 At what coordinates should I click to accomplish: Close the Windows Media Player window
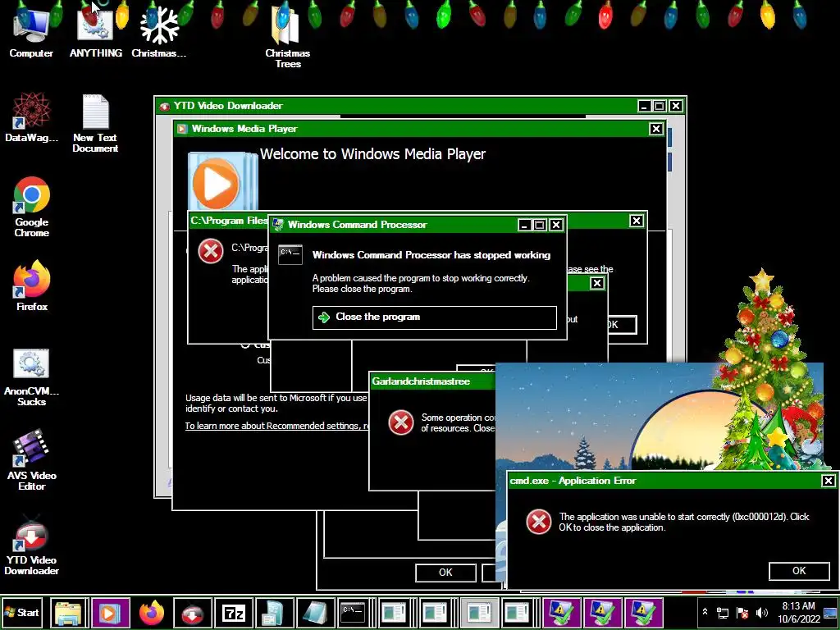pos(656,129)
